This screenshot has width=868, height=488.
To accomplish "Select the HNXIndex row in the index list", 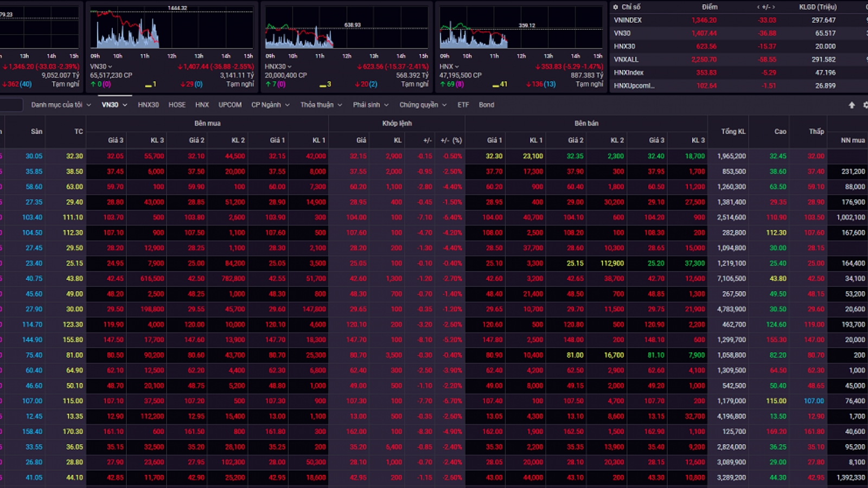I will coord(739,73).
